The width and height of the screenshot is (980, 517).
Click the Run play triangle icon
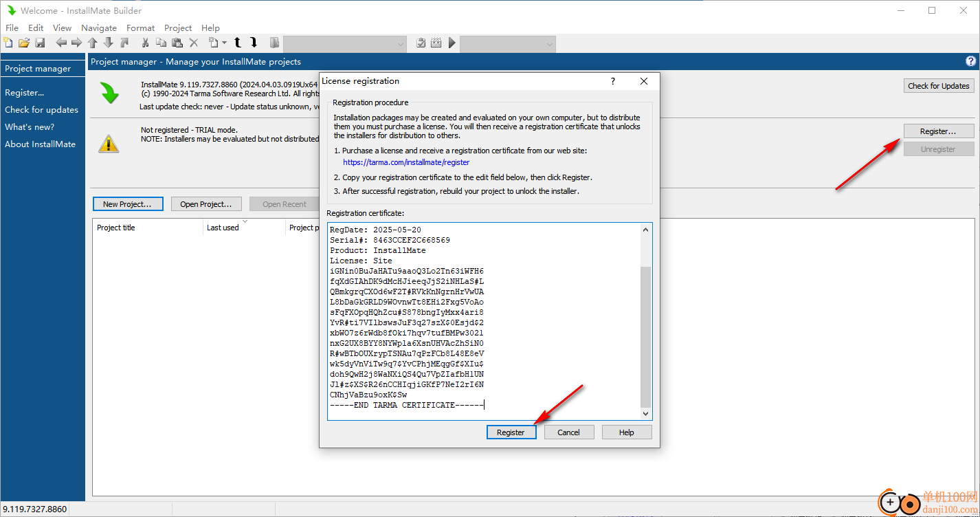click(x=452, y=43)
